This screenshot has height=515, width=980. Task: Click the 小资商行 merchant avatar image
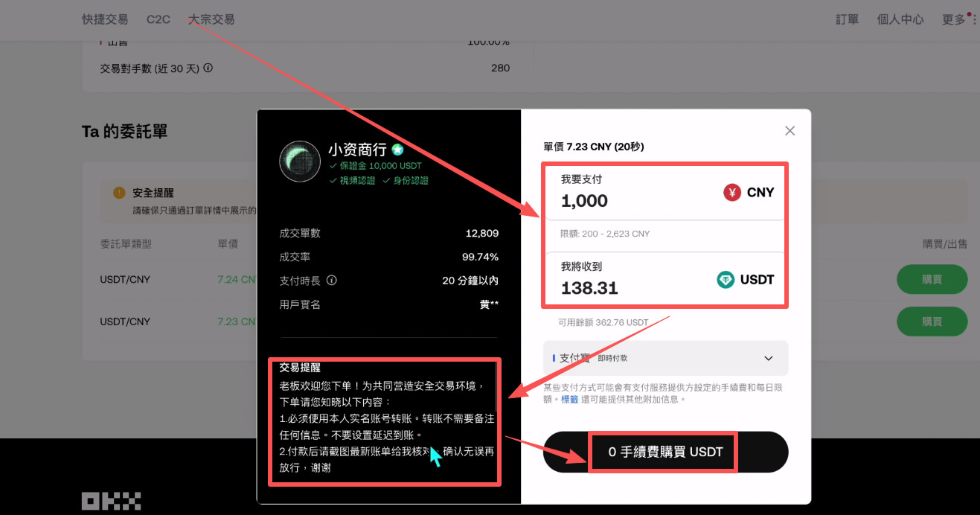pos(300,161)
